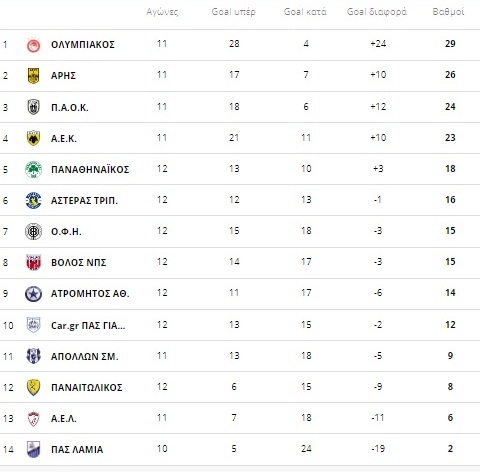The height and width of the screenshot is (472, 480).
Task: Click the Αγώνες column header
Action: tap(162, 12)
